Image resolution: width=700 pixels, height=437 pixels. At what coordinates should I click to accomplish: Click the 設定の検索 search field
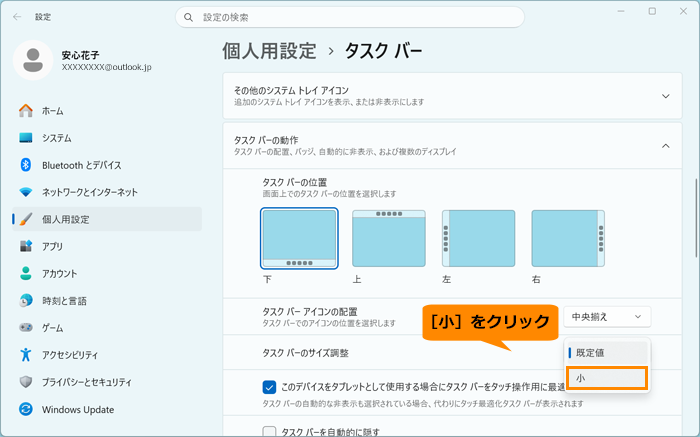(x=350, y=17)
